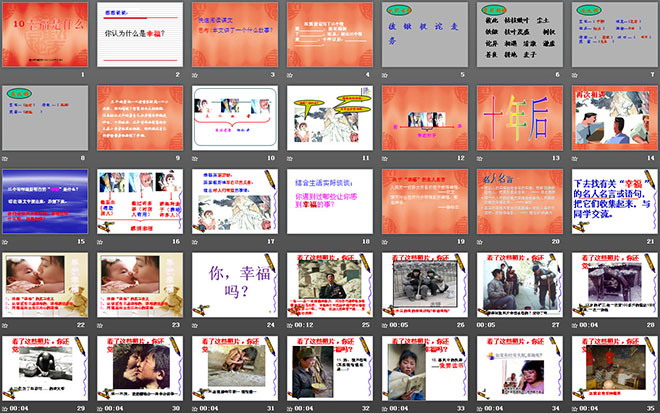The image size is (660, 413).
Task: Select slide 22 mother kissing baby photo
Action: coord(45,285)
